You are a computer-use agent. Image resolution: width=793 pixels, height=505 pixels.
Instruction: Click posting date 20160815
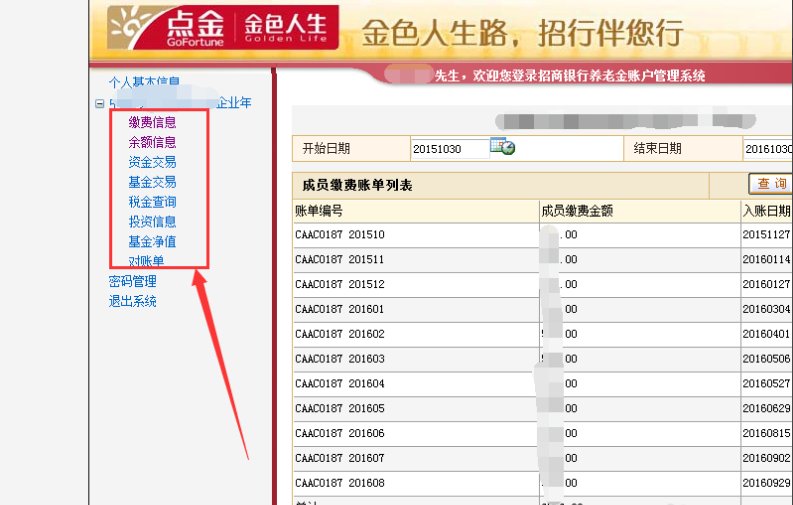pos(766,433)
